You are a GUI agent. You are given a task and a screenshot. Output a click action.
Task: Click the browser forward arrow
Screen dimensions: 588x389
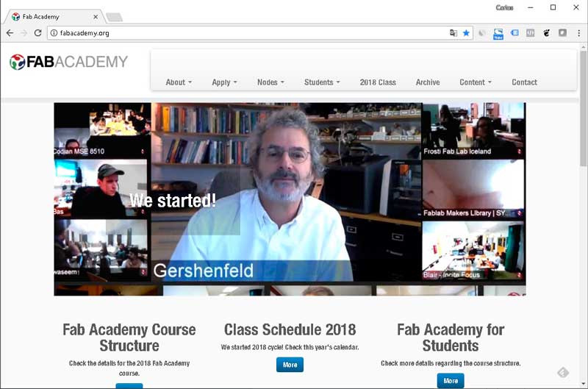pyautogui.click(x=24, y=33)
